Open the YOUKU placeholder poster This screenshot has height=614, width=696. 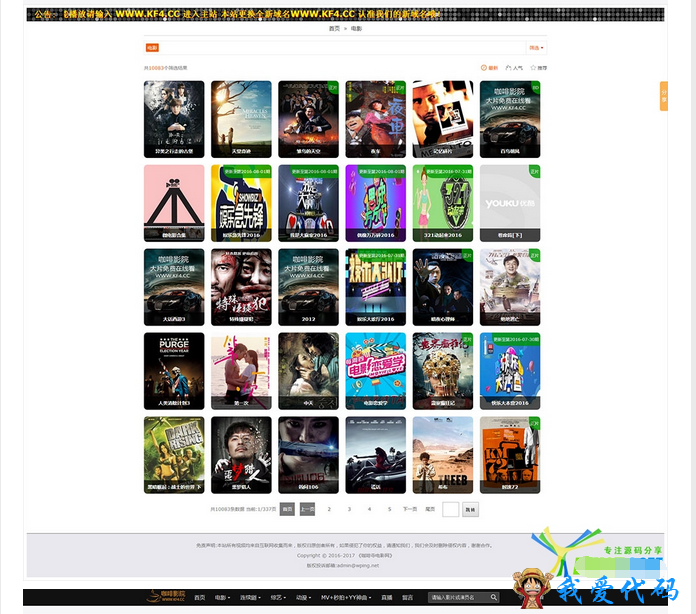510,203
